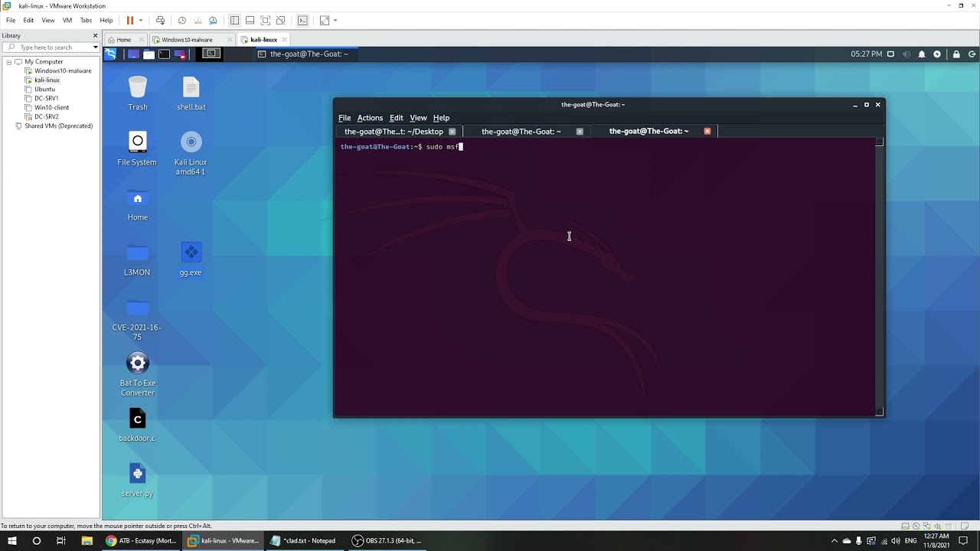The height and width of the screenshot is (551, 980).
Task: Open VMware Help menu
Action: [x=106, y=21]
